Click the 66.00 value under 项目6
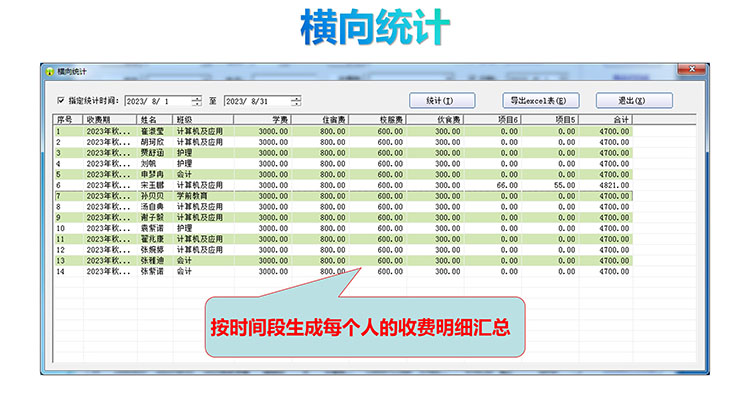 pyautogui.click(x=507, y=185)
